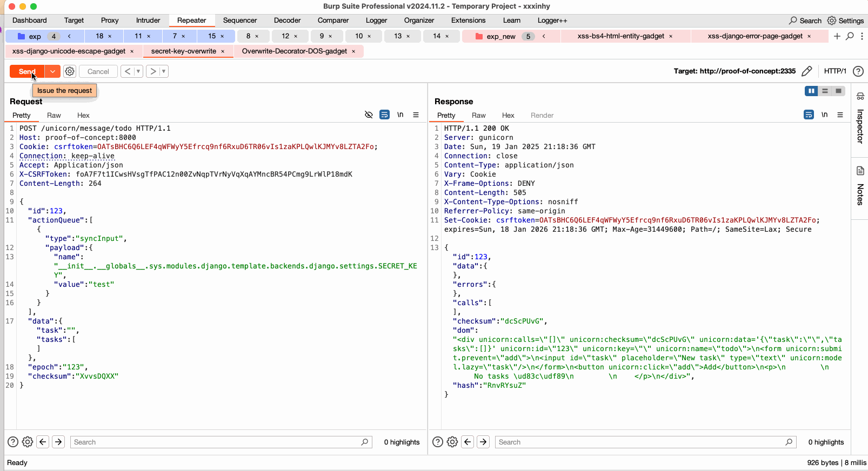Screen dimensions: 868x471
Task: Open the Send options dropdown arrow
Action: (x=52, y=71)
